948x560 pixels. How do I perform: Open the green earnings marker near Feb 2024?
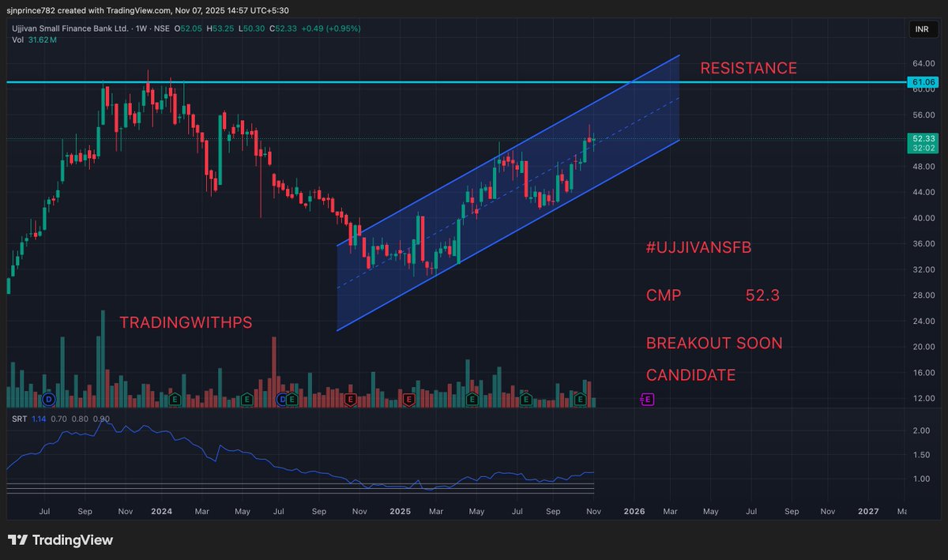point(175,400)
